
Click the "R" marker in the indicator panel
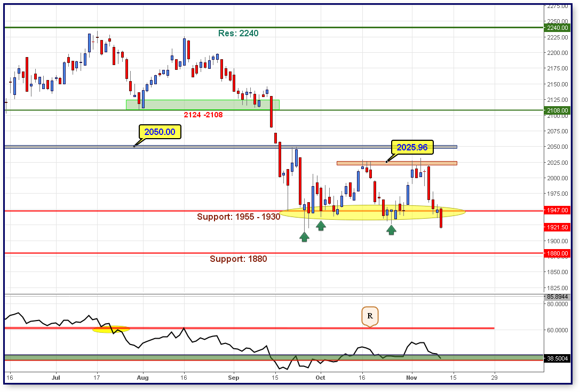pos(370,316)
